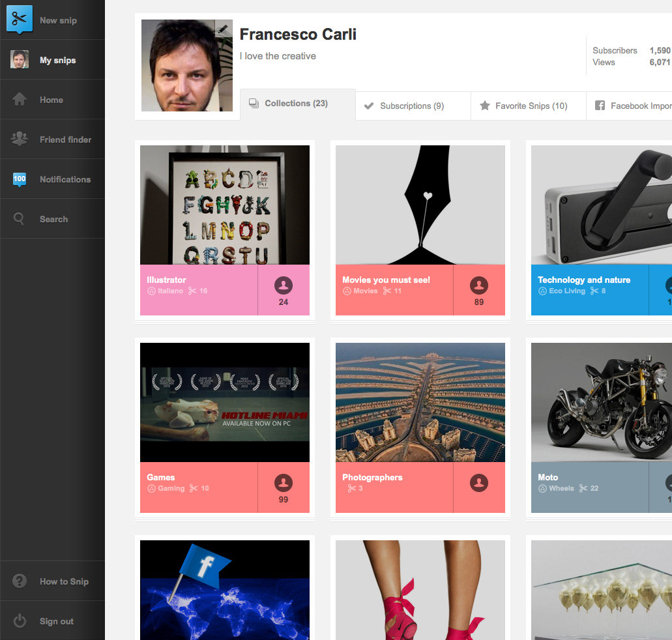
Task: Click the Francesco Carli name heading
Action: (x=298, y=35)
